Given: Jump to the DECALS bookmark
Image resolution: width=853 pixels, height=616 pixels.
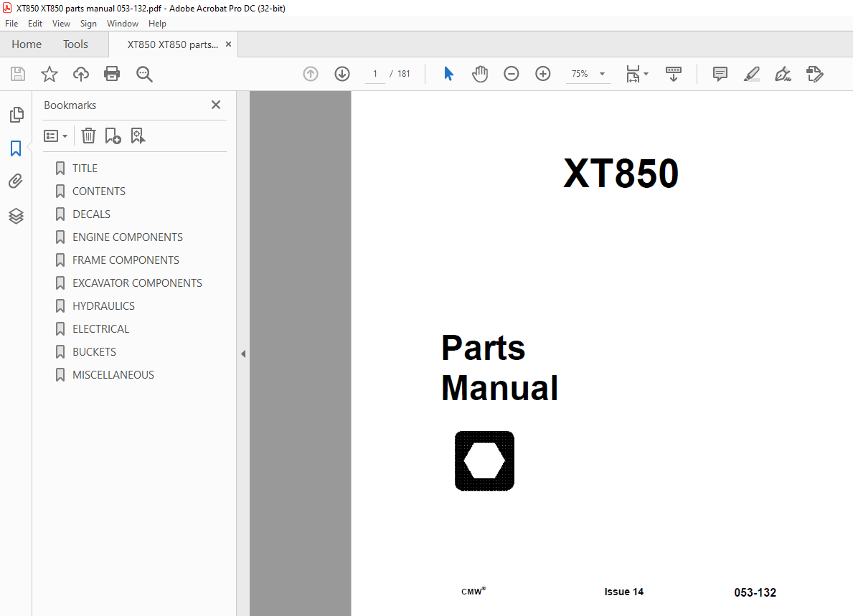Looking at the screenshot, I should coord(91,214).
